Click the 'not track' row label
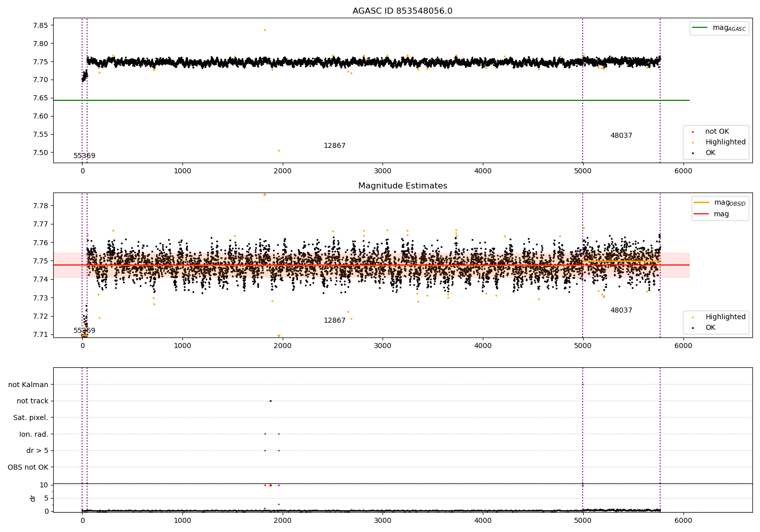 [32, 401]
